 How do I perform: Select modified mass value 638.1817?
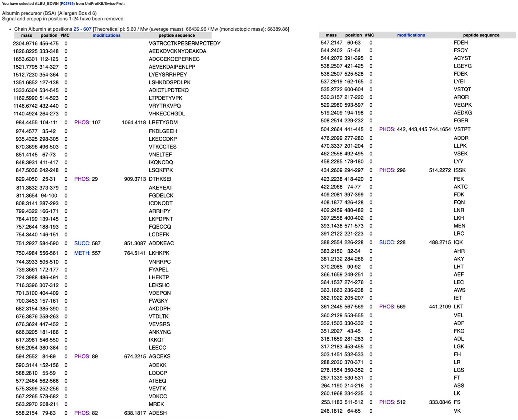click(135, 413)
